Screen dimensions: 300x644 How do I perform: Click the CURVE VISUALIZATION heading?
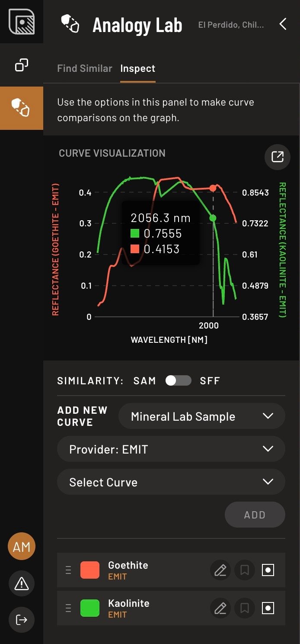pyautogui.click(x=112, y=153)
